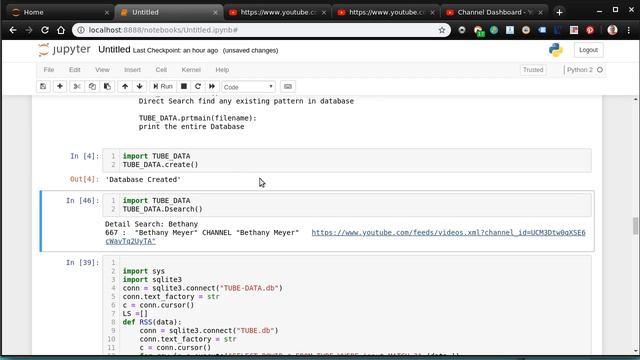Click the 'Database Created' output text

(143, 180)
